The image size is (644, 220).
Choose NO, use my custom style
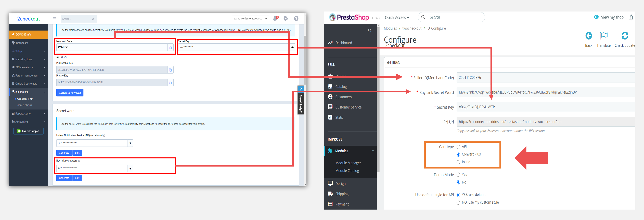coord(458,203)
